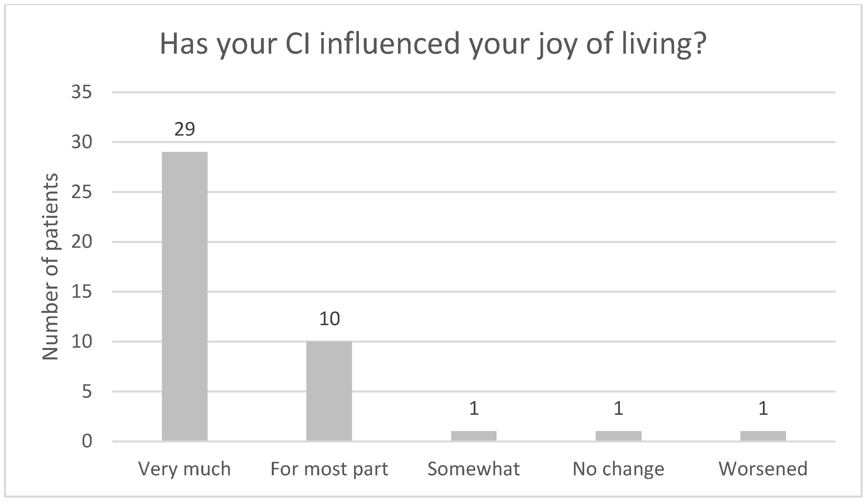
Task: Select the 'No change' category label
Action: pyautogui.click(x=618, y=469)
